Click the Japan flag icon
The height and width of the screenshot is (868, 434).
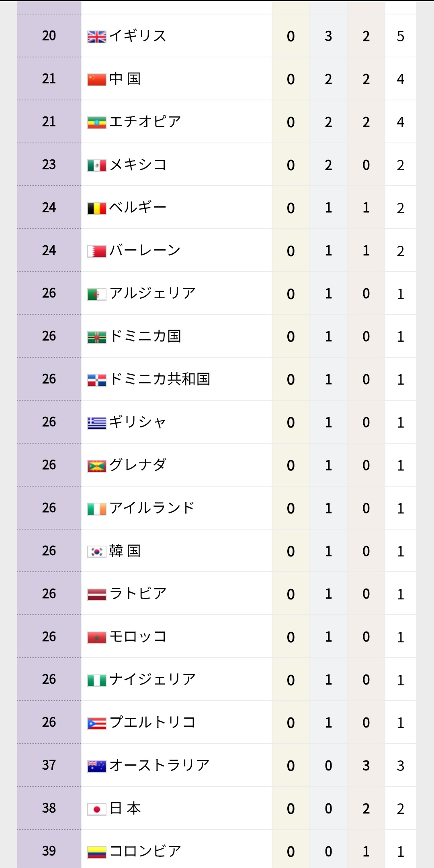[97, 809]
